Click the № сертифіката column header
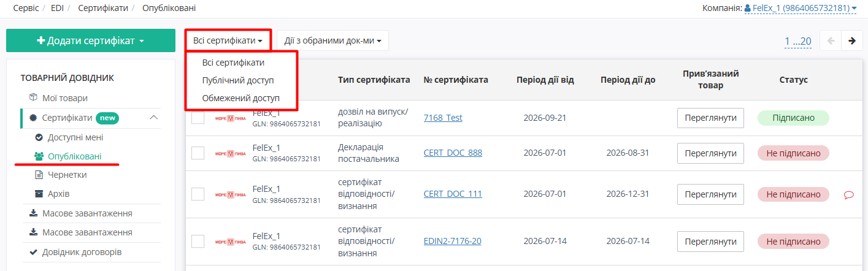Viewport: 868px width, 271px height. pyautogui.click(x=456, y=80)
